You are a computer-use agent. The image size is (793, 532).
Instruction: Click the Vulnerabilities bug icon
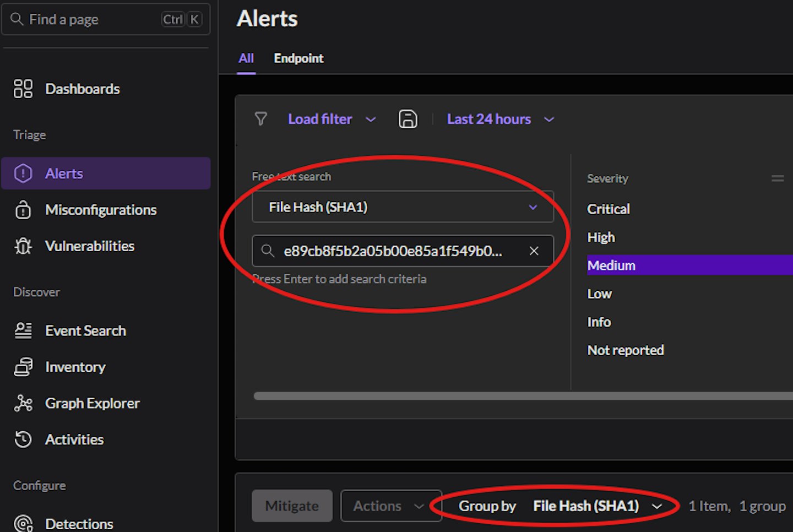23,246
